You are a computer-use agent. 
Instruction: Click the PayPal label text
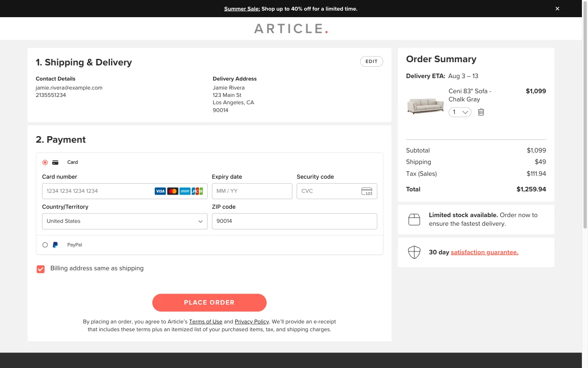(75, 245)
